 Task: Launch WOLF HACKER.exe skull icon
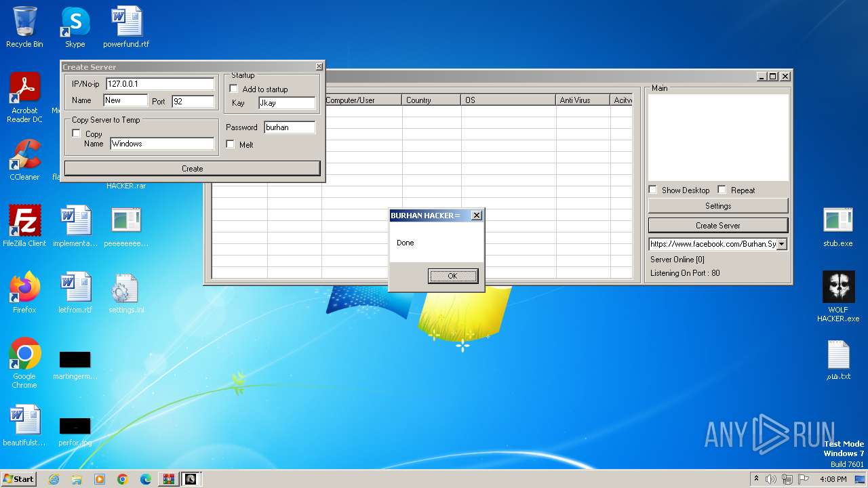[838, 297]
